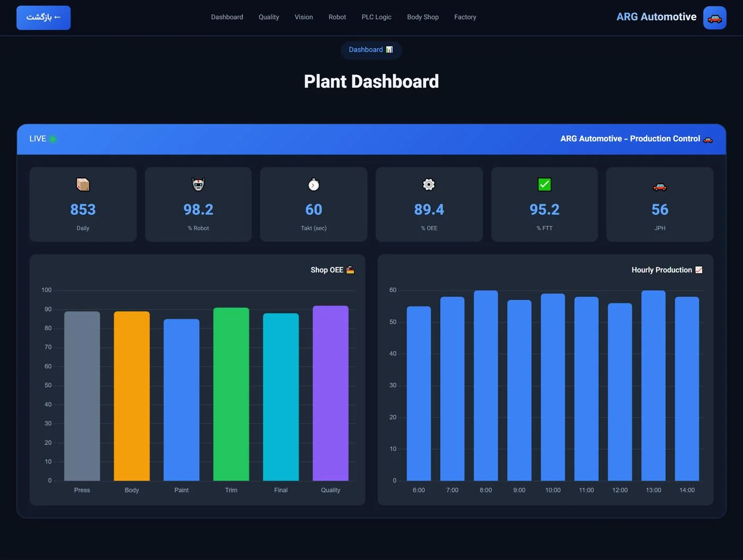This screenshot has height=560, width=743.
Task: Click the stopwatch icon on the Takt card
Action: 314,184
